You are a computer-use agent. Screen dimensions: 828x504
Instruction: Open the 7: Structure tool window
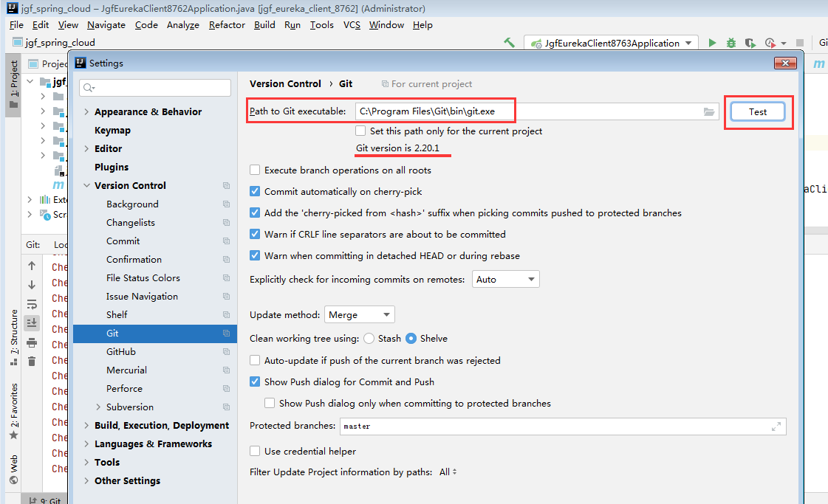[x=14, y=338]
